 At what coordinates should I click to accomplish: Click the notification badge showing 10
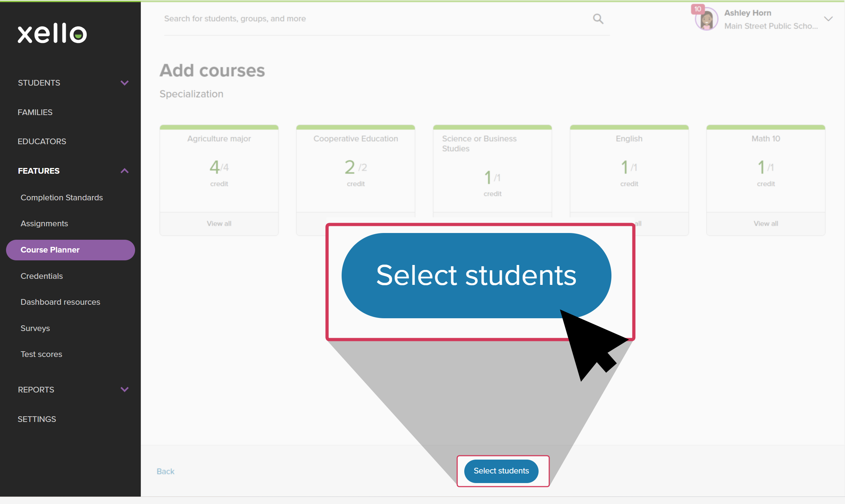tap(698, 9)
